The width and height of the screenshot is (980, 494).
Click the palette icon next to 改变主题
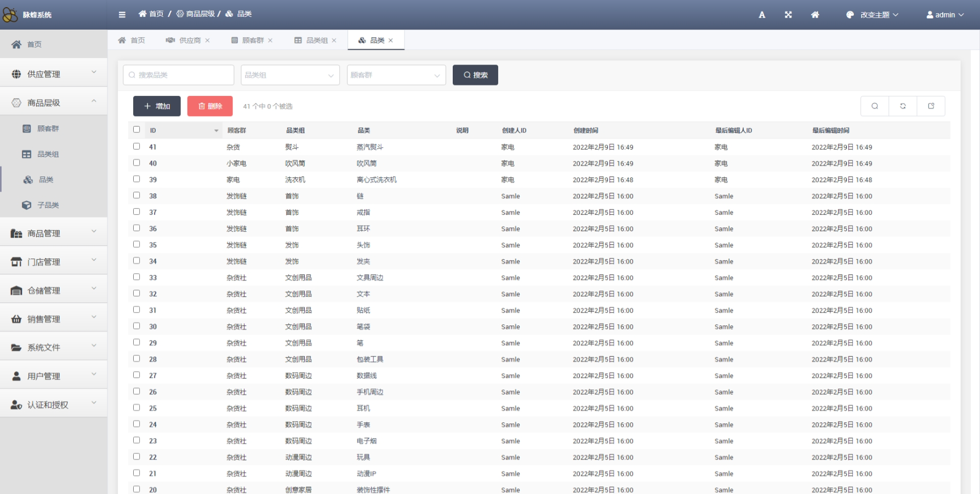[x=850, y=15]
